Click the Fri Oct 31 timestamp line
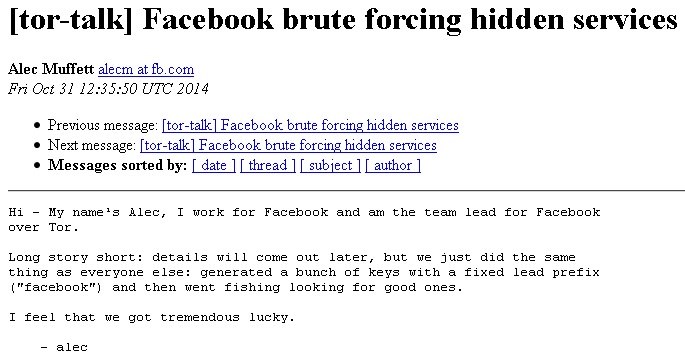This screenshot has width=685, height=362. [108, 89]
